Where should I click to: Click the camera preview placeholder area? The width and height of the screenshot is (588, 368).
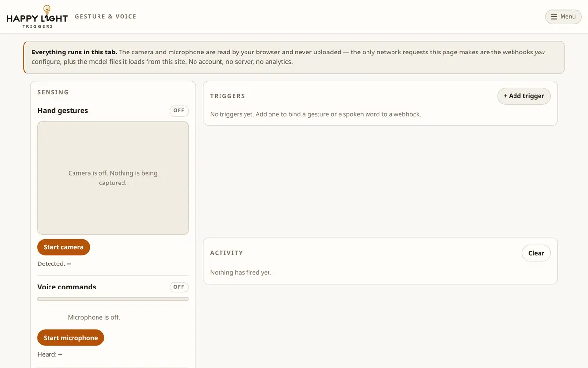pyautogui.click(x=113, y=178)
